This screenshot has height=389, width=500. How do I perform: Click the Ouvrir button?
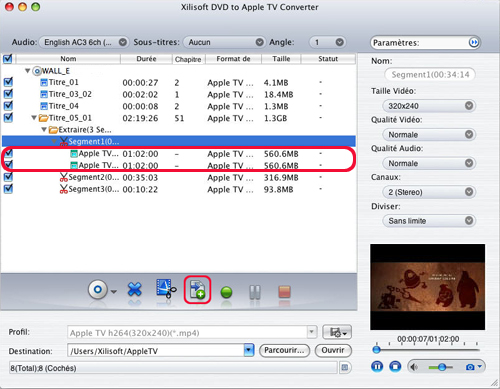click(x=333, y=350)
